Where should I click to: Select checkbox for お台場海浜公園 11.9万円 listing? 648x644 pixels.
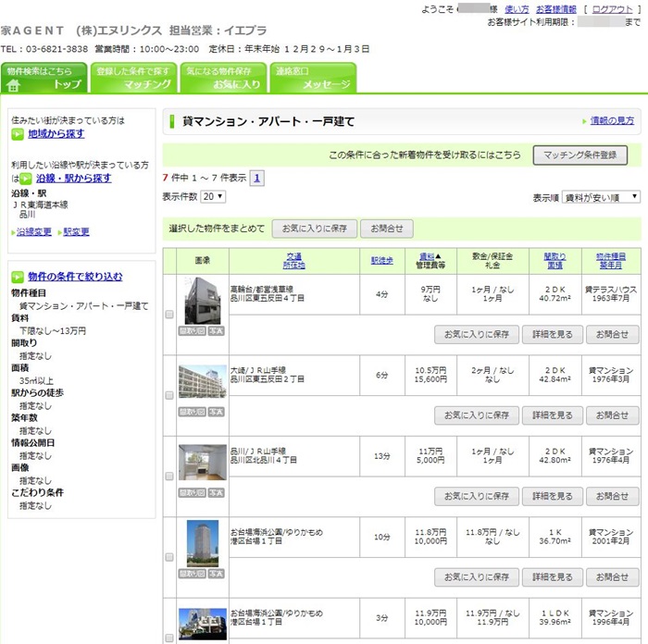[169, 638]
